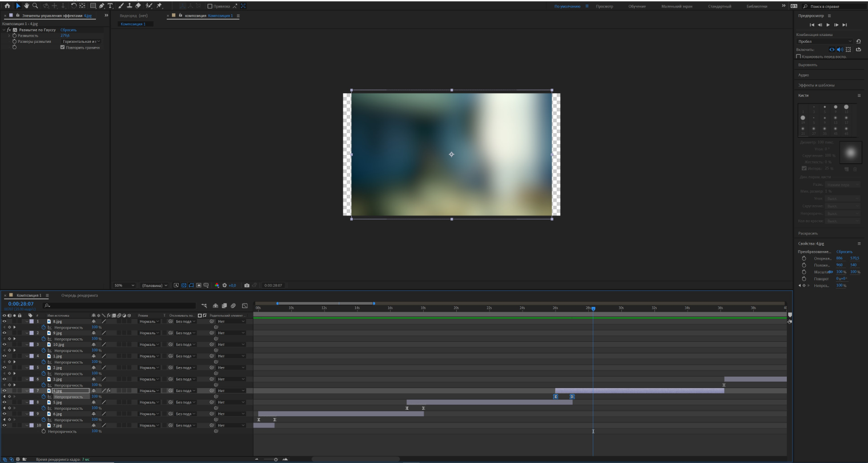Viewport: 868px width, 463px height.
Task: Open parent dropdown for 10.jpg layer
Action: (231, 345)
